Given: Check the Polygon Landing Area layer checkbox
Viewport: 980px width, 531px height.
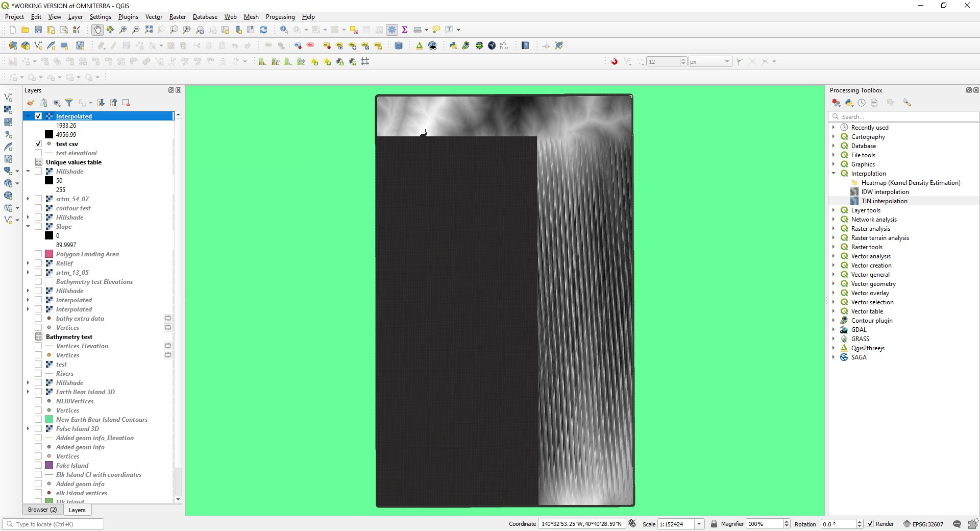Looking at the screenshot, I should coord(38,254).
